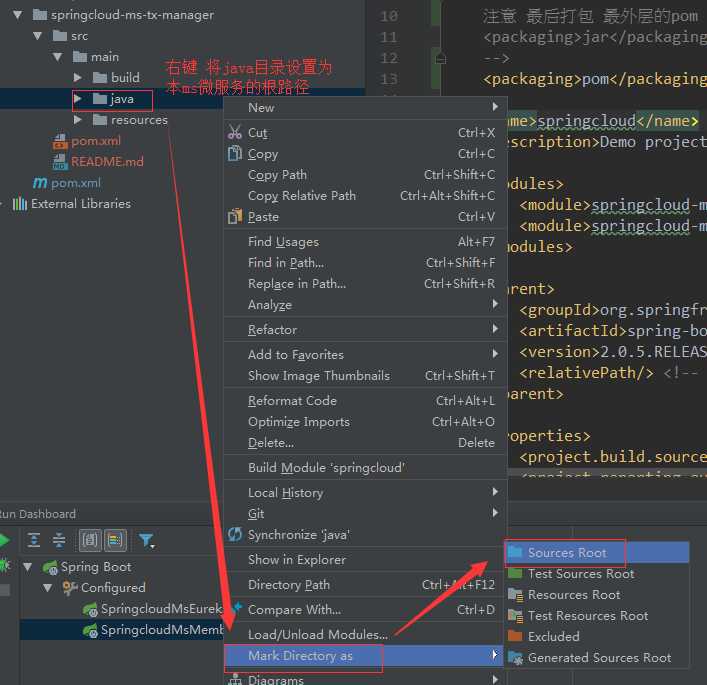Select Optimize Imports menu entry

(x=365, y=422)
